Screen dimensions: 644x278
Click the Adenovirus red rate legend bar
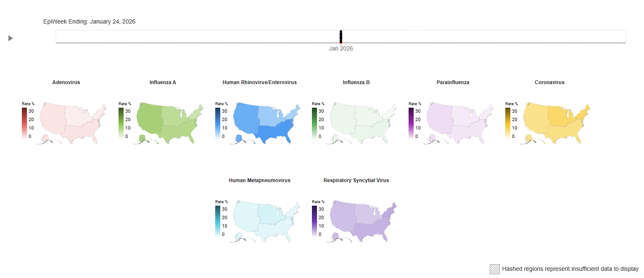(x=24, y=123)
